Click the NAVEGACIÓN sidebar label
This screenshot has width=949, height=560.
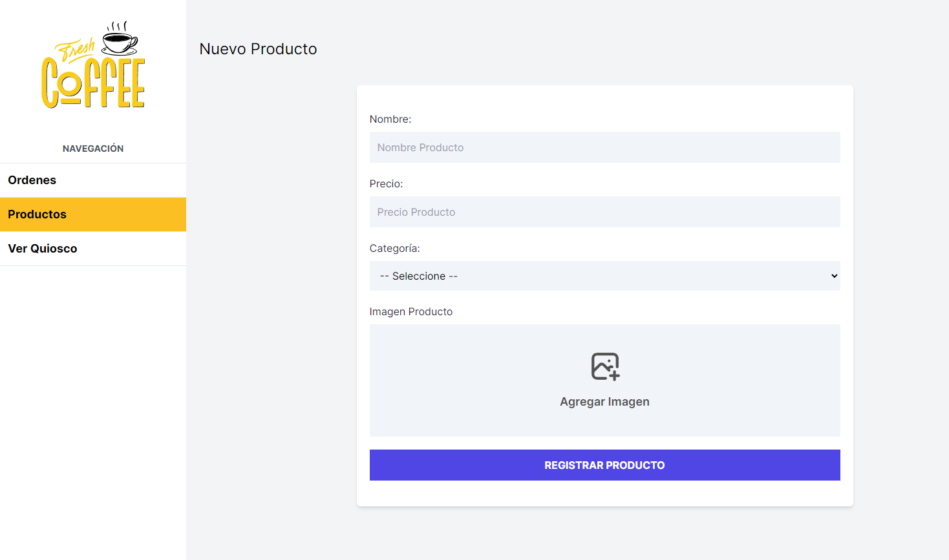point(93,149)
